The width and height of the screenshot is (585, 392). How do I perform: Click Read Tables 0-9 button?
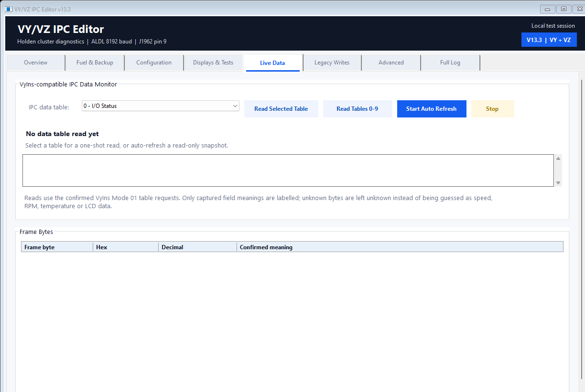coord(357,109)
